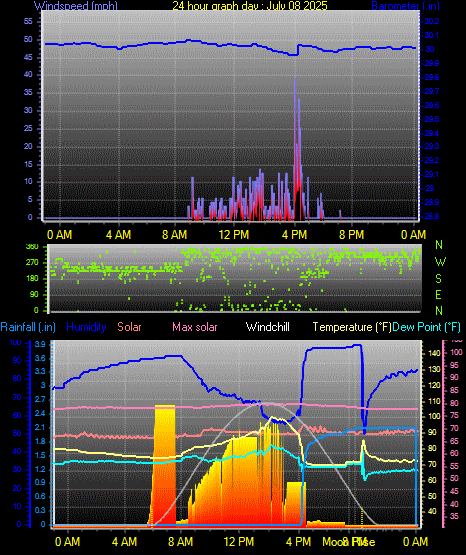Select the "Humidity" legend label

[x=86, y=327]
